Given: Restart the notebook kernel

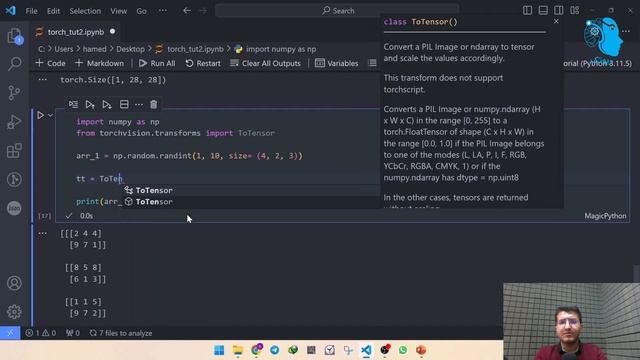Looking at the screenshot, I should [x=203, y=63].
